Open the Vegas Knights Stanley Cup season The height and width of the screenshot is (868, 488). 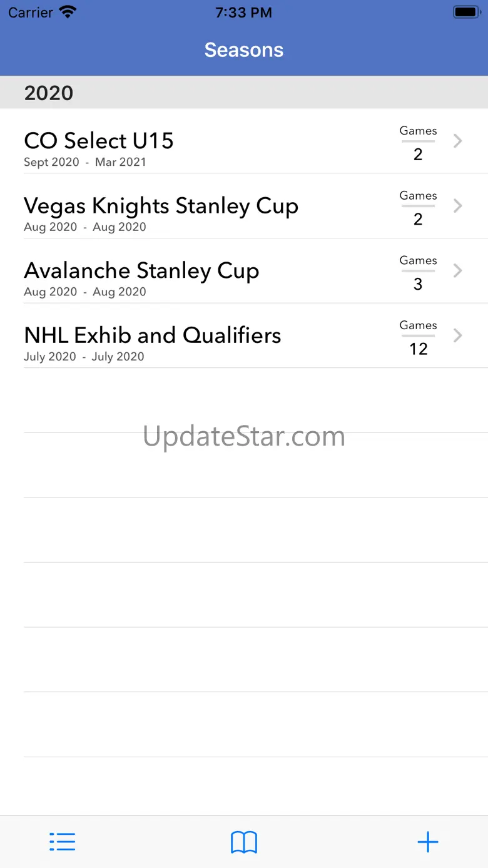tap(161, 206)
